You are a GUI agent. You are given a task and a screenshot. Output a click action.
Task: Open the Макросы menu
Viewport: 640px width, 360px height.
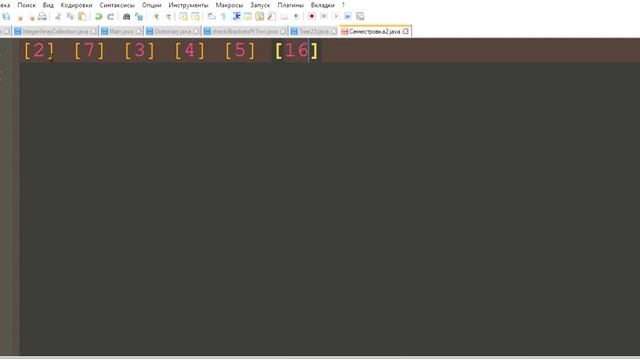click(x=229, y=5)
